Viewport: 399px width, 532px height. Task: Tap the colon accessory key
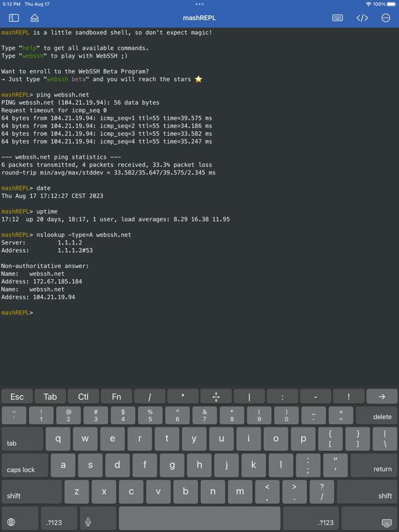coord(283,396)
